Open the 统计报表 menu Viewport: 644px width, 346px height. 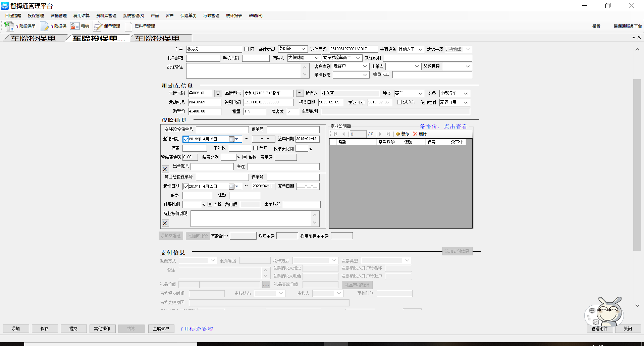point(234,16)
